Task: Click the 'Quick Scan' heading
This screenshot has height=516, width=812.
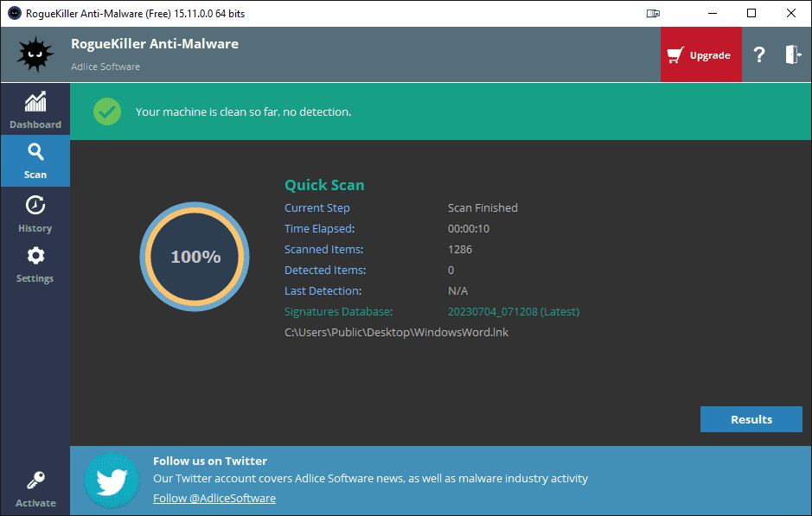Action: (324, 185)
